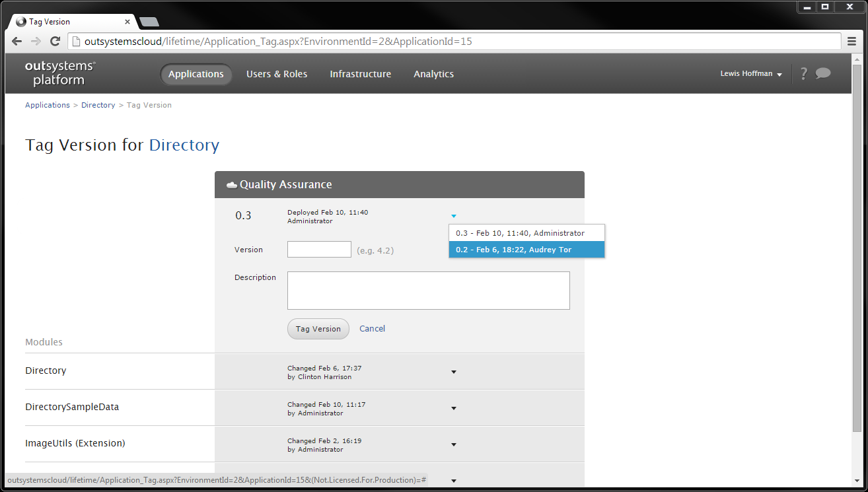Go to Applications in the breadcrumb
The width and height of the screenshot is (868, 492).
(x=48, y=105)
